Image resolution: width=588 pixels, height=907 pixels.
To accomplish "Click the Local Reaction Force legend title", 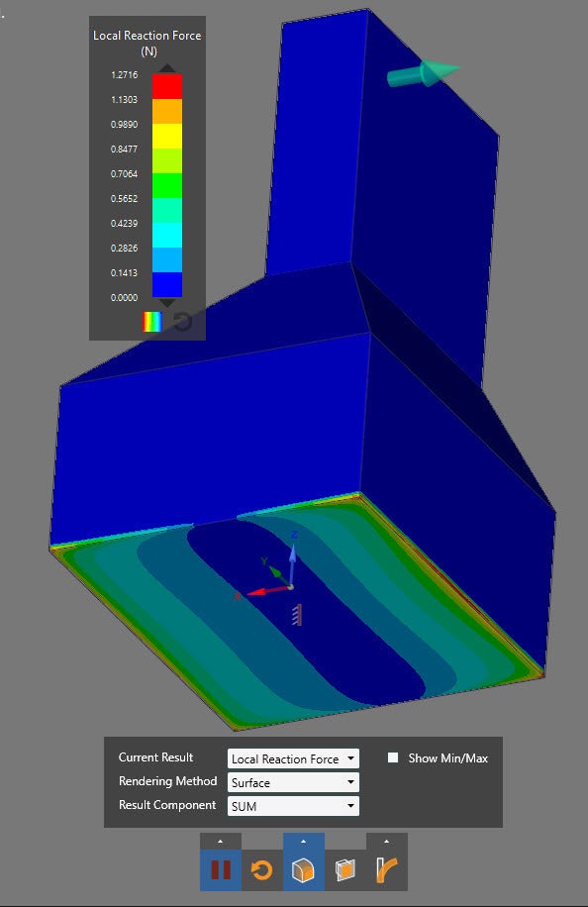I will pyautogui.click(x=147, y=43).
